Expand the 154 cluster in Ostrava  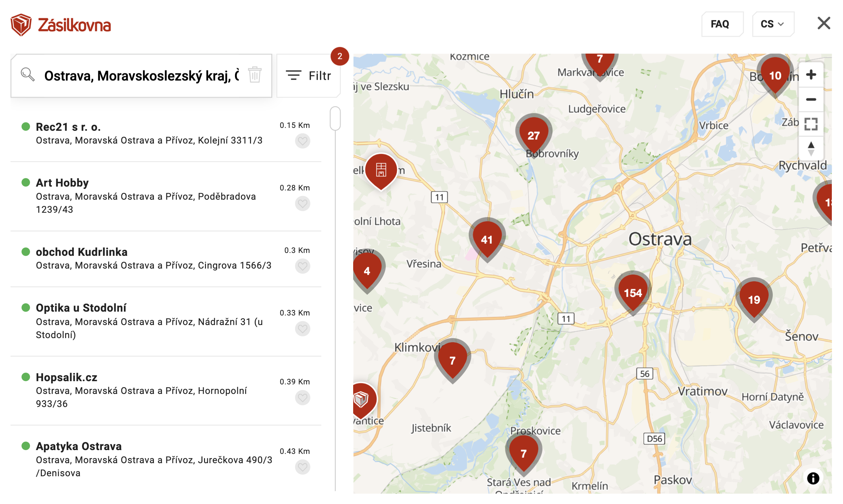pos(633,293)
